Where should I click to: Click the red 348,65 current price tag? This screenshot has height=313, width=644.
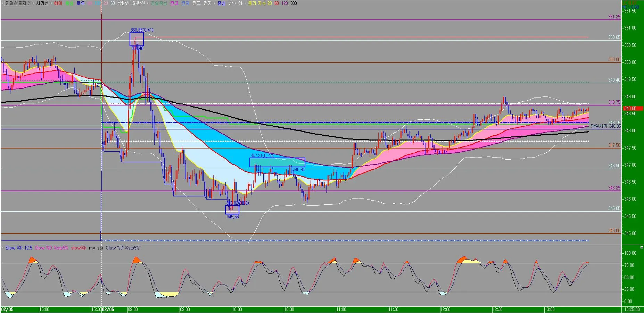[x=632, y=108]
